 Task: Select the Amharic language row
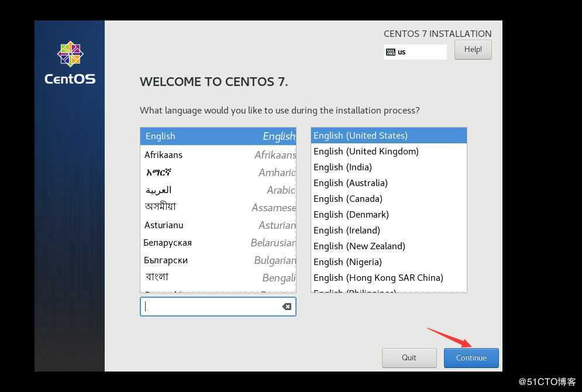click(218, 172)
